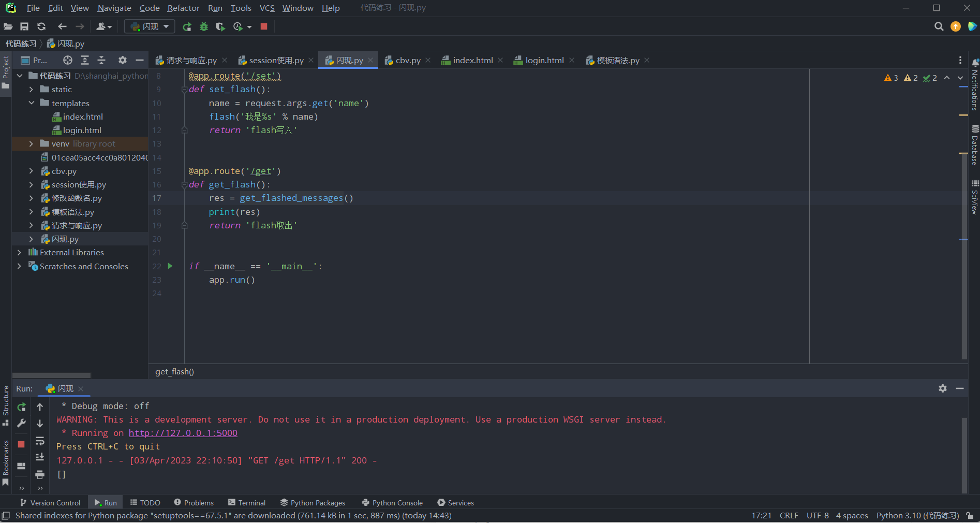Open the http://127.0.0.1:5000 link

pos(183,433)
